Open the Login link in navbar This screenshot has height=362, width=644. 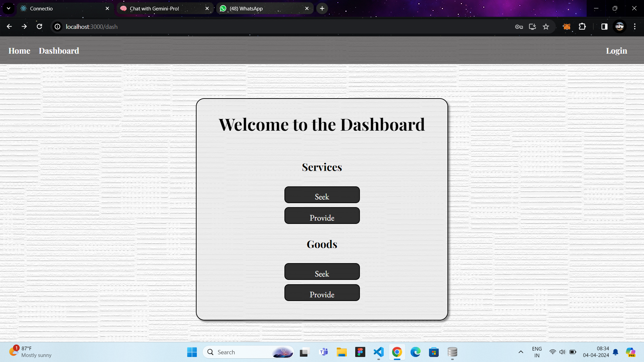tap(616, 51)
